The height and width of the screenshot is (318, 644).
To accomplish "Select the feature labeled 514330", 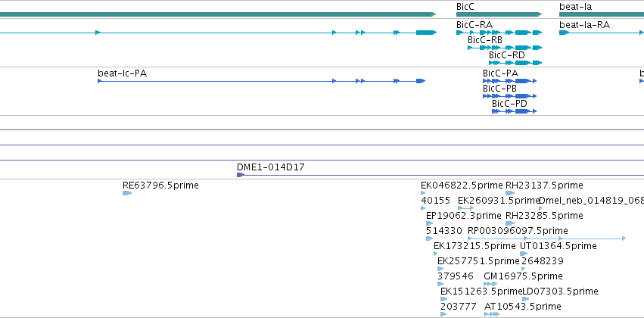I will 429,238.
